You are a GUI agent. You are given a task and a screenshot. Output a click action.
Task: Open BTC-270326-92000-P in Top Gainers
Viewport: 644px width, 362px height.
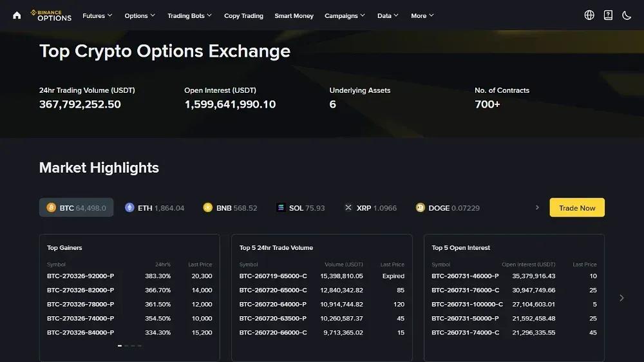[129, 276]
